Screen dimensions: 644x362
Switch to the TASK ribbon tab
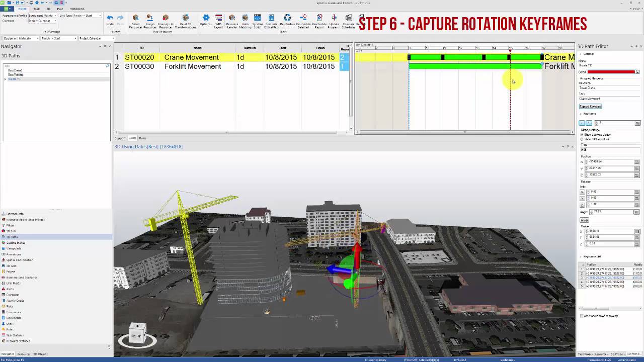tap(36, 9)
